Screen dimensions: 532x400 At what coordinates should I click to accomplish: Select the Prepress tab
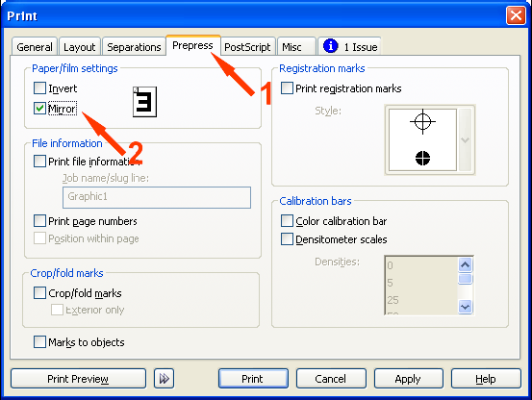coord(192,45)
